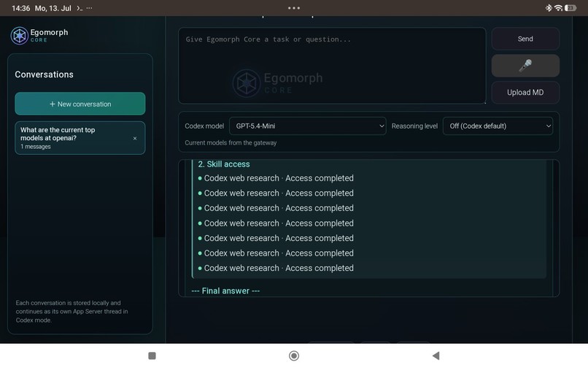Click the Egomorph Core logo icon
Viewport: 588px width, 368px height.
(20, 36)
